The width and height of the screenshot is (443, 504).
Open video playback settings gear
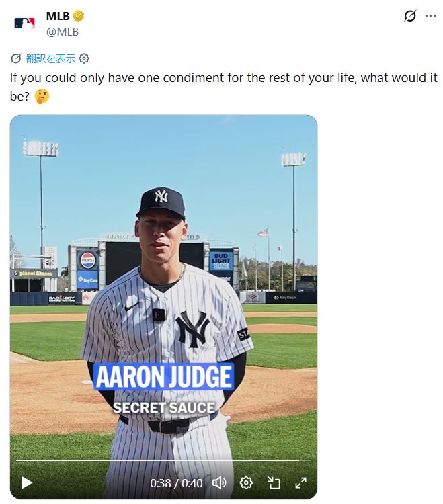246,482
